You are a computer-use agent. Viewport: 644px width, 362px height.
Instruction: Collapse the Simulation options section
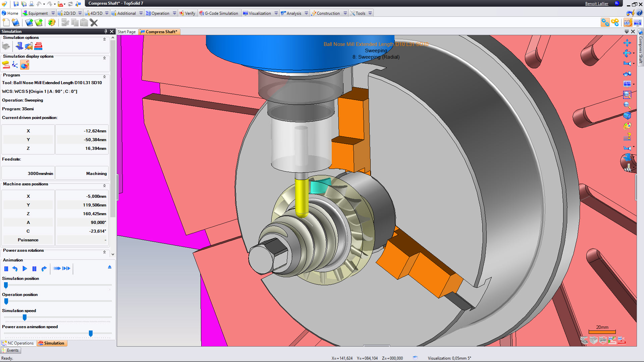click(104, 39)
